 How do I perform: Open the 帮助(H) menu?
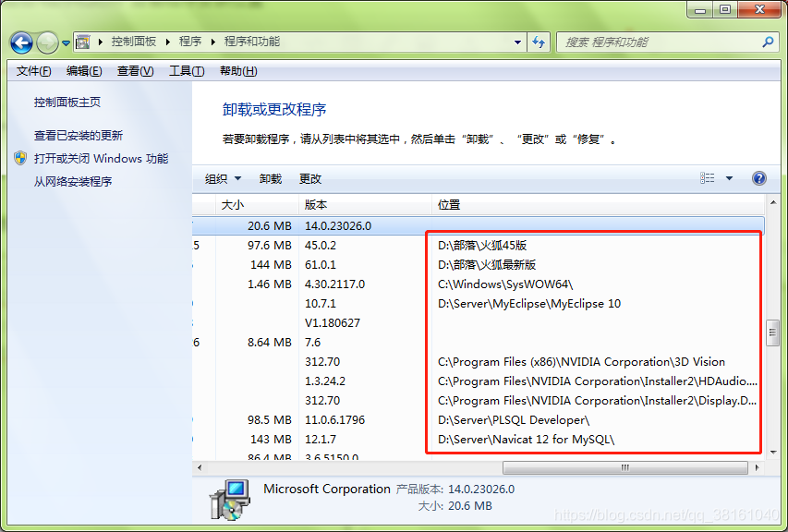(238, 71)
